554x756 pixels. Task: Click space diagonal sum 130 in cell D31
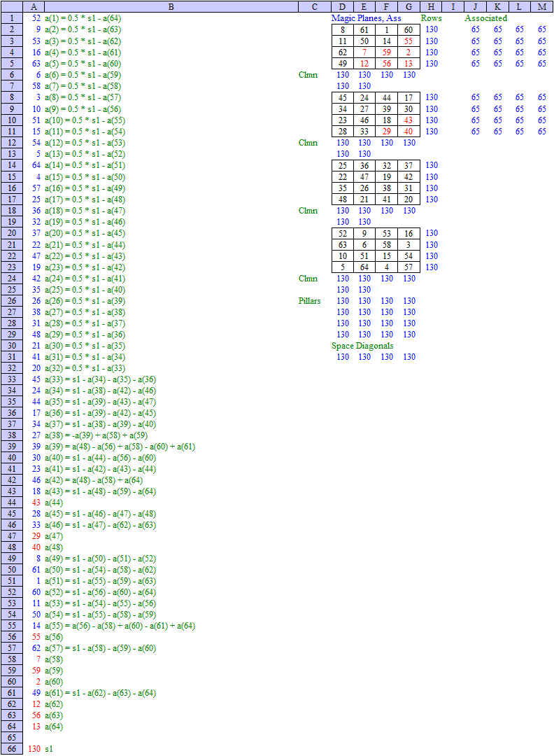343,357
